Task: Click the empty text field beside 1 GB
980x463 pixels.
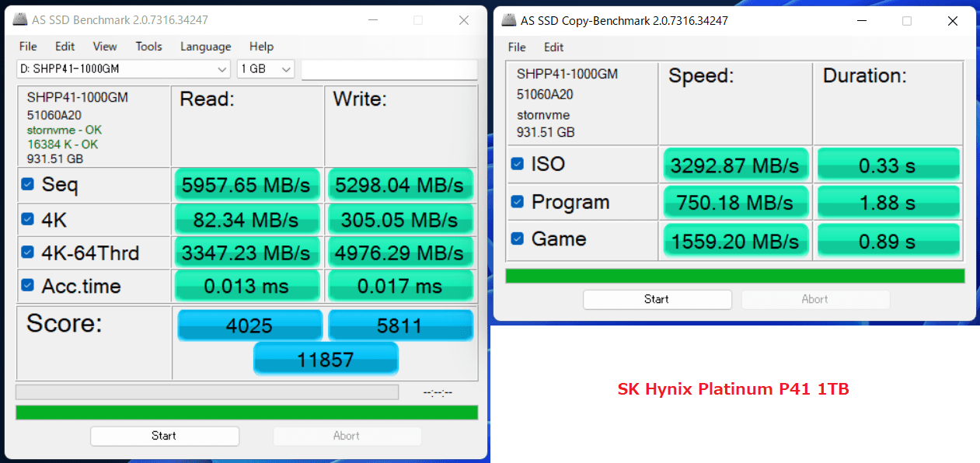Action: 389,69
